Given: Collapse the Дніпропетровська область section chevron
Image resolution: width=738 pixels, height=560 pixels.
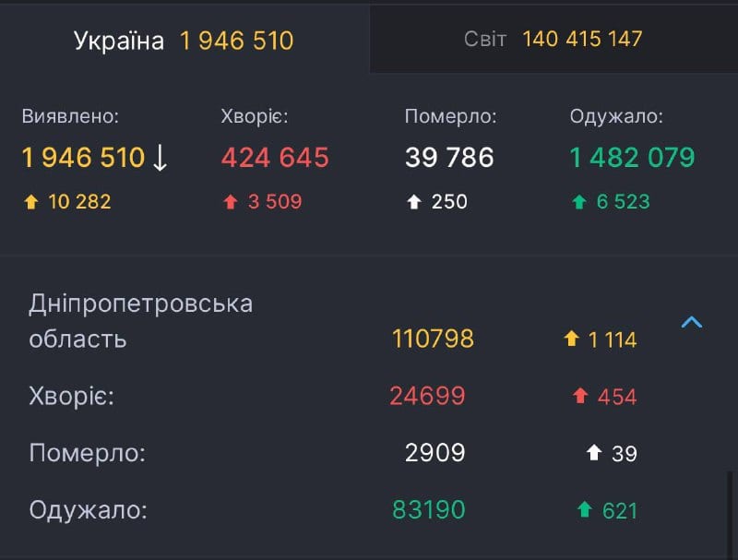Looking at the screenshot, I should click(691, 322).
